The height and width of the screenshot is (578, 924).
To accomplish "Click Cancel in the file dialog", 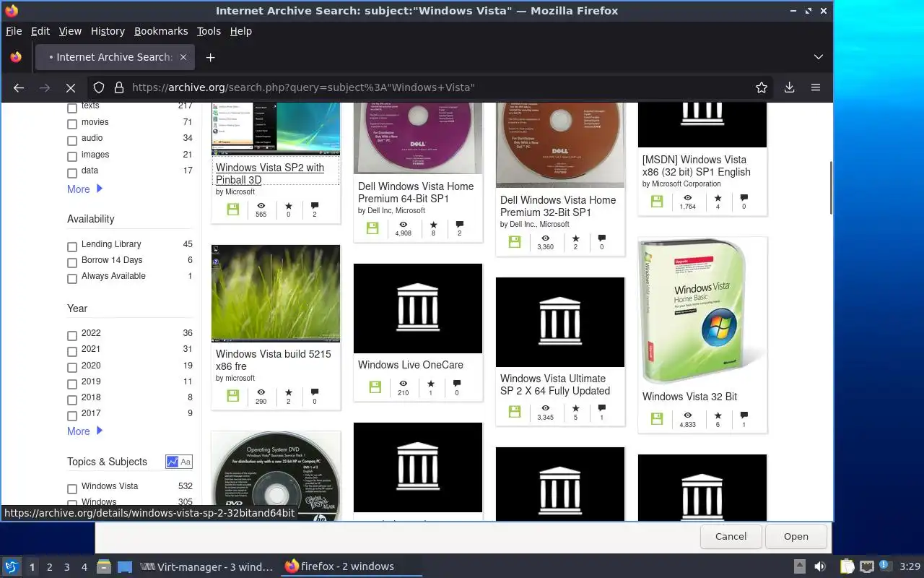I will tap(731, 536).
